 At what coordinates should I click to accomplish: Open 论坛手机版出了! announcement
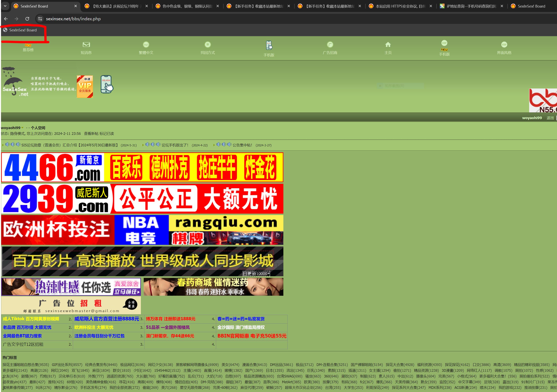[175, 145]
